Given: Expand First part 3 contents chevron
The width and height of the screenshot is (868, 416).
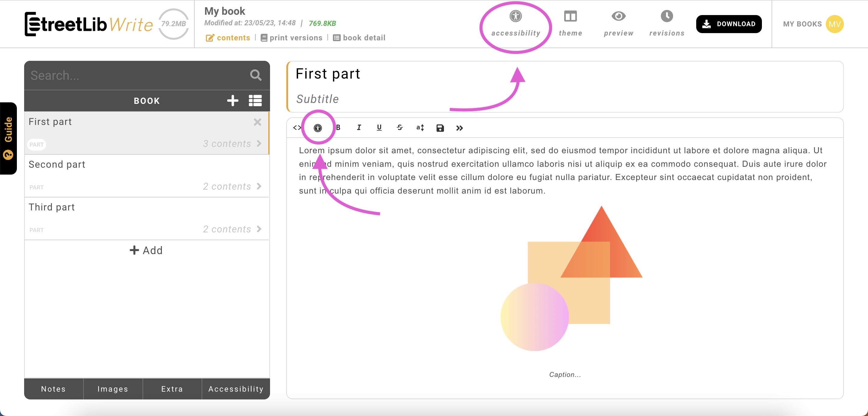Looking at the screenshot, I should [x=259, y=144].
